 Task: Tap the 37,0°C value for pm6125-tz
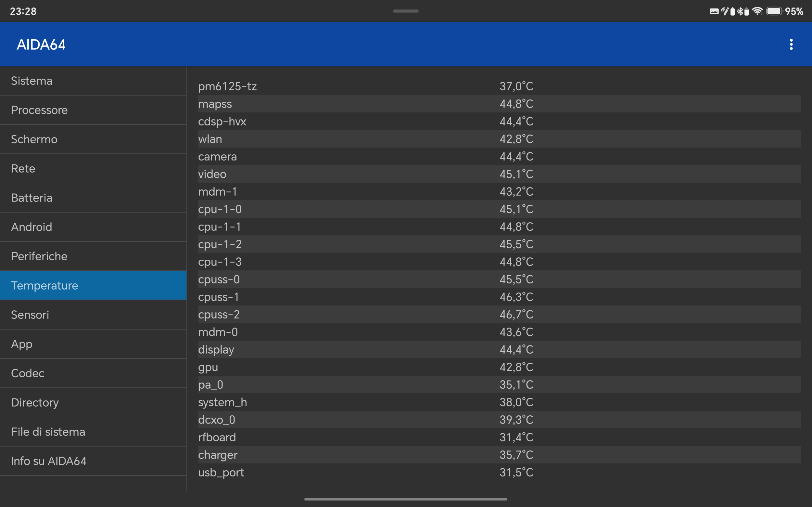pyautogui.click(x=516, y=86)
